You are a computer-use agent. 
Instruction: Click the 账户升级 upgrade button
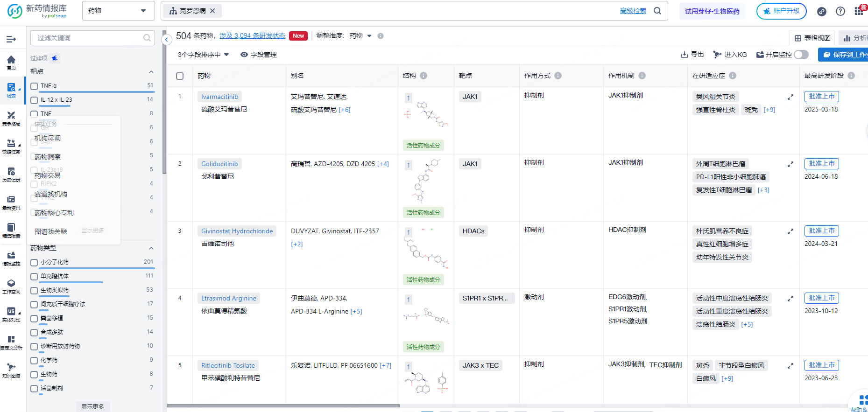click(x=782, y=11)
